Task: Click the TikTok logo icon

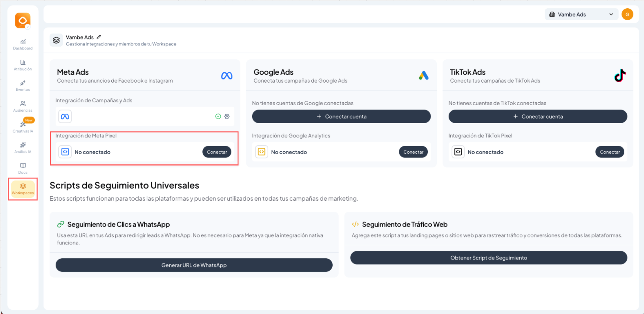Action: pyautogui.click(x=620, y=75)
